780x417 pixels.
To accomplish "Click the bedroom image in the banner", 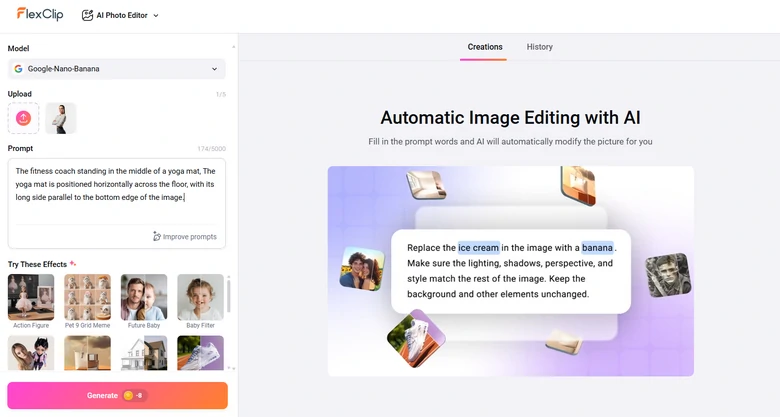I will pos(426,185).
